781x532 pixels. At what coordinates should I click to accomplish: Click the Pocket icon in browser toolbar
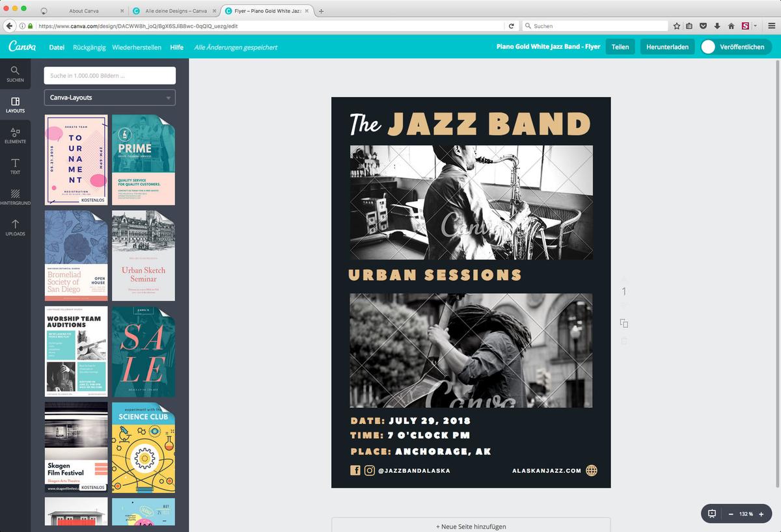704,26
